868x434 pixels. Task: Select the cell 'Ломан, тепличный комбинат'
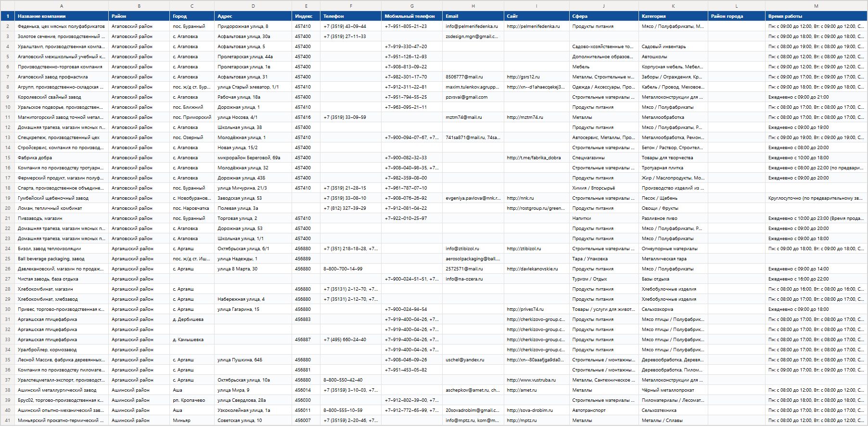pos(62,208)
